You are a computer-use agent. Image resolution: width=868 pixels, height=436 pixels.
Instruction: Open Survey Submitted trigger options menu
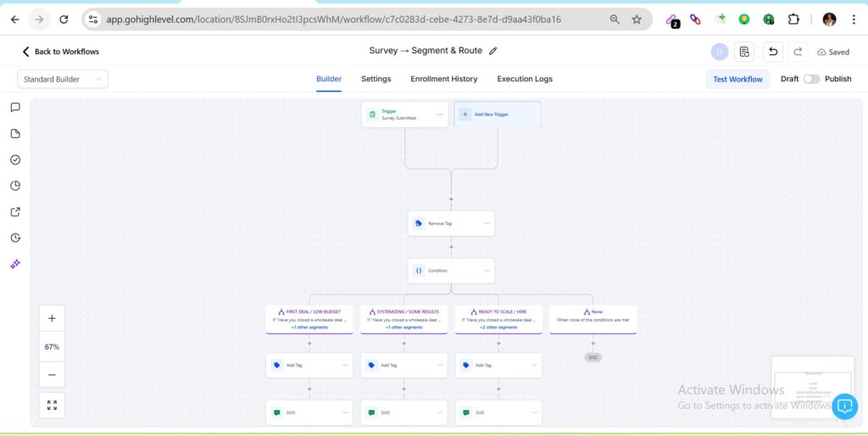point(440,115)
